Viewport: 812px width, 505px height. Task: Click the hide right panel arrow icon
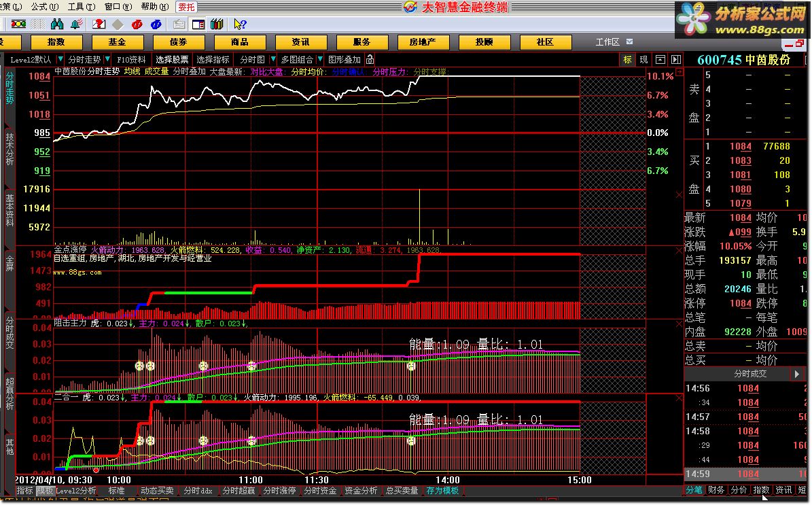click(x=676, y=60)
